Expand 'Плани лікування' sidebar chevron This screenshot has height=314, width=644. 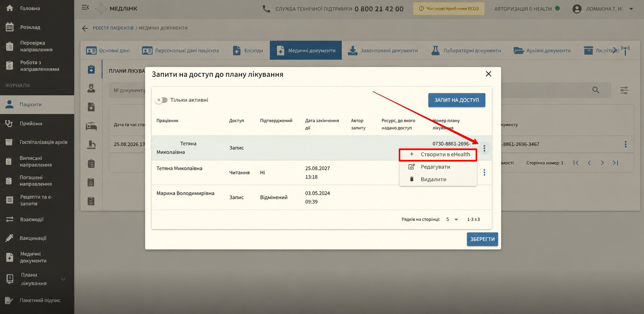[63, 279]
